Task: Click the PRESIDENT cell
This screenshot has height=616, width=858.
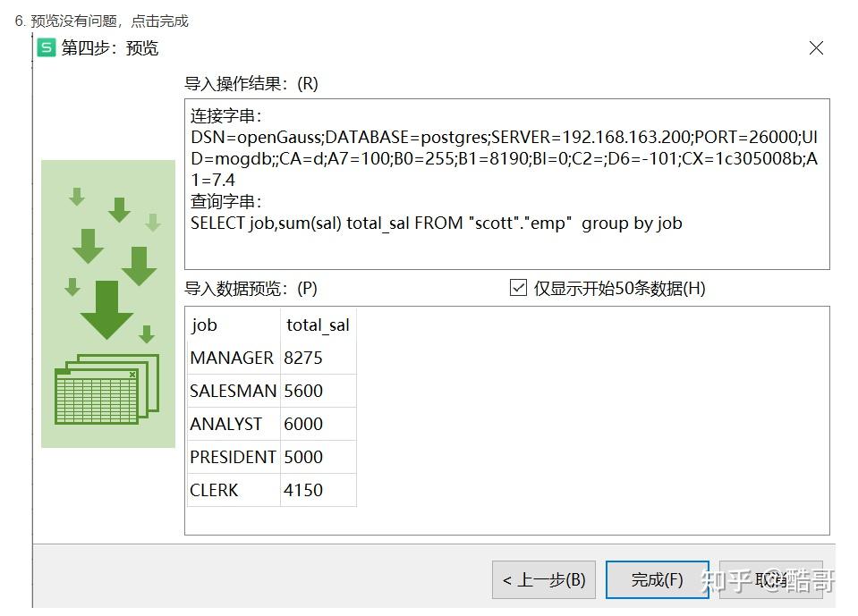Action: (234, 457)
